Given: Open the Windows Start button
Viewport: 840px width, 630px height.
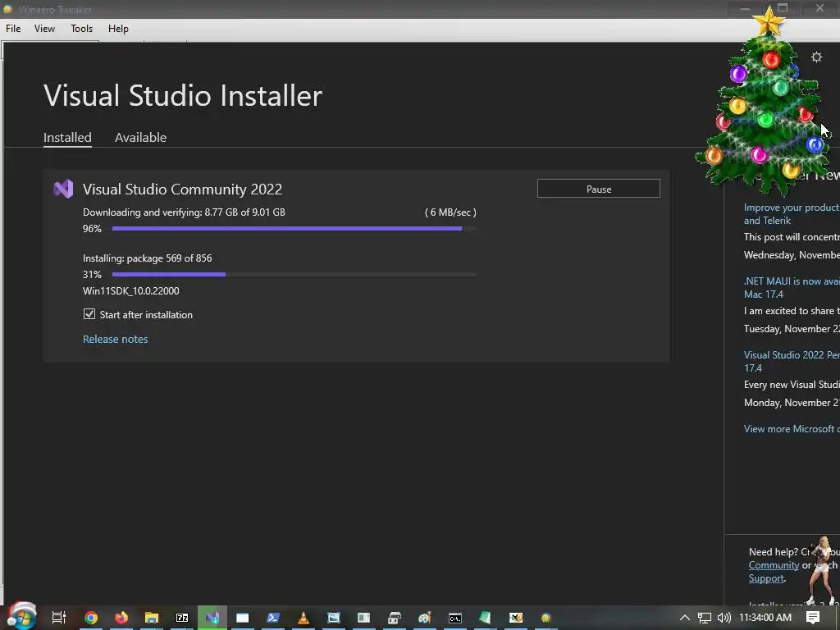Looking at the screenshot, I should pyautogui.click(x=21, y=617).
